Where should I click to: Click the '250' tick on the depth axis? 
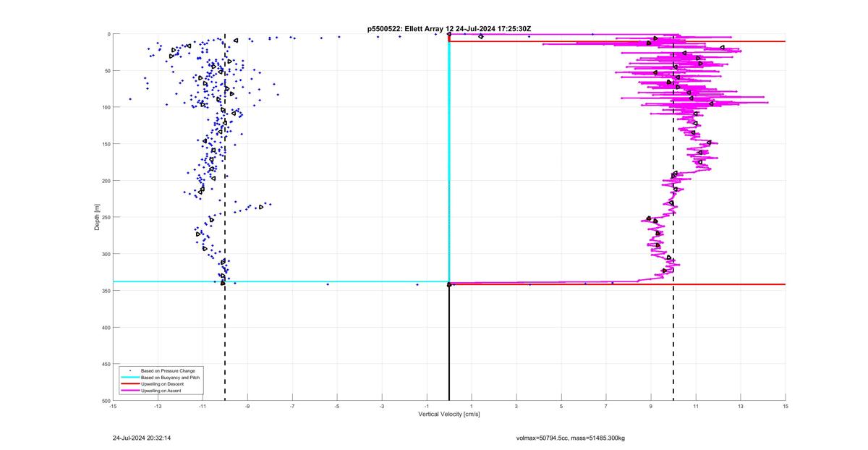pos(105,217)
